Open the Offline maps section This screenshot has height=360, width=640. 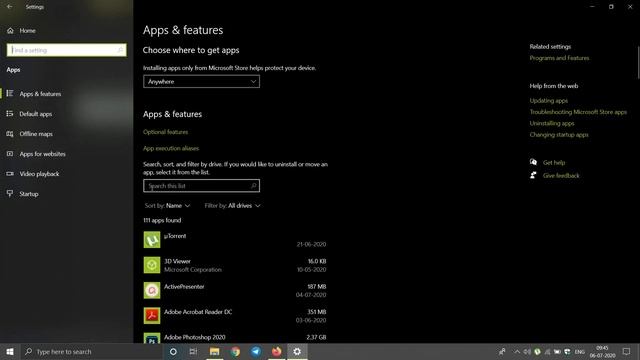coord(36,134)
